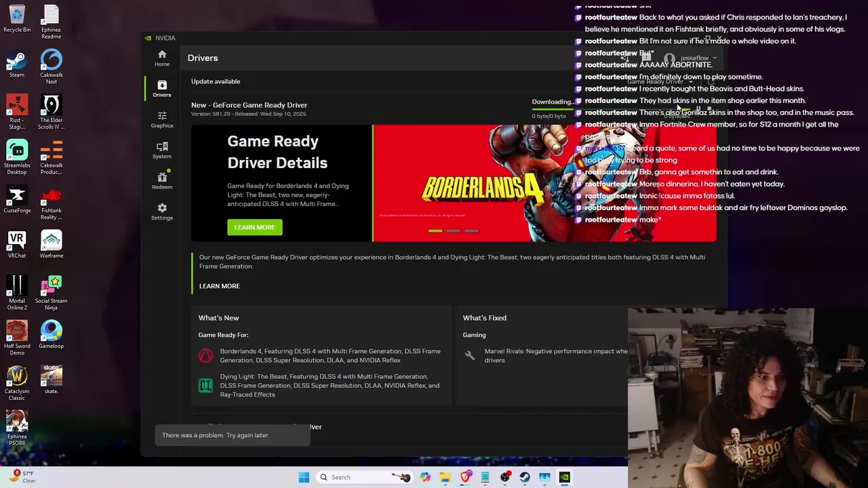The height and width of the screenshot is (488, 868).
Task: Open Ephinea Readme desktop file
Action: (52, 22)
